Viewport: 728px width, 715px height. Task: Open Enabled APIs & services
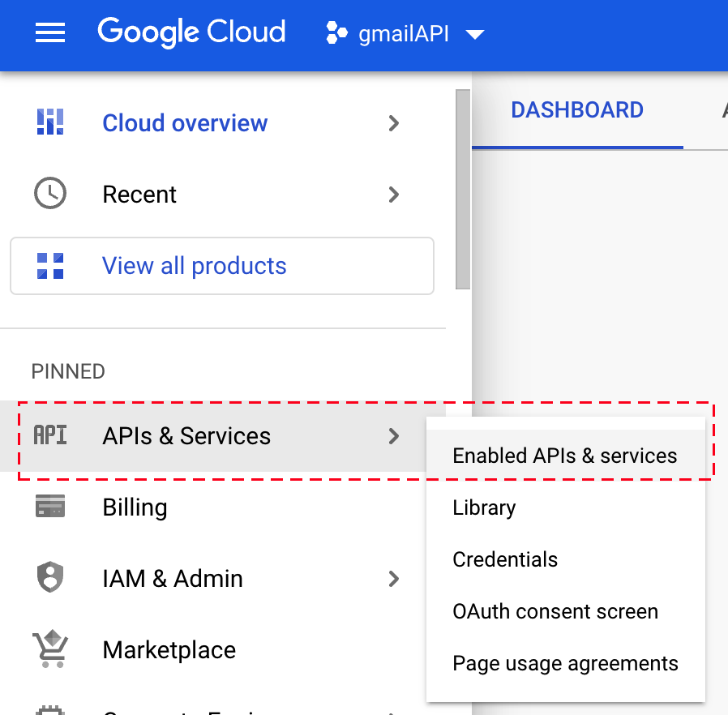(x=565, y=456)
